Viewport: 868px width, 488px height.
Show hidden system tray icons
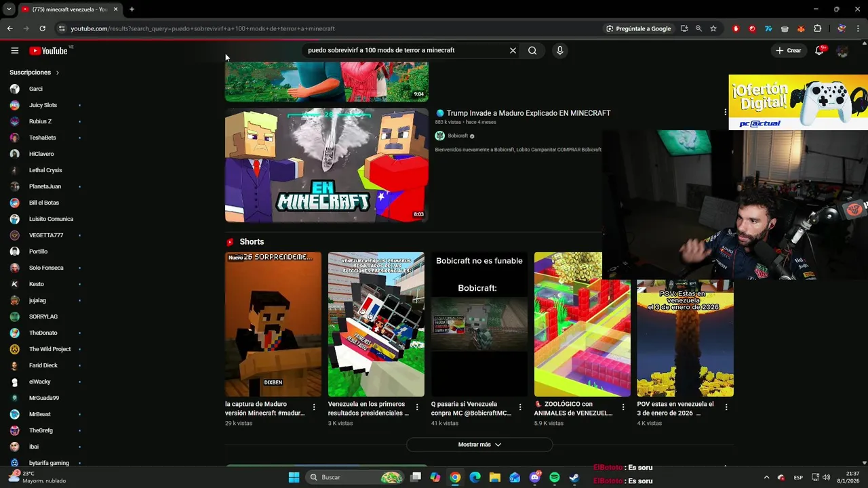click(766, 477)
